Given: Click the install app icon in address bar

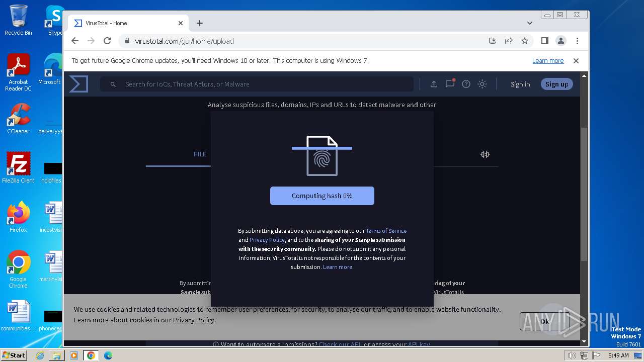Looking at the screenshot, I should point(493,41).
